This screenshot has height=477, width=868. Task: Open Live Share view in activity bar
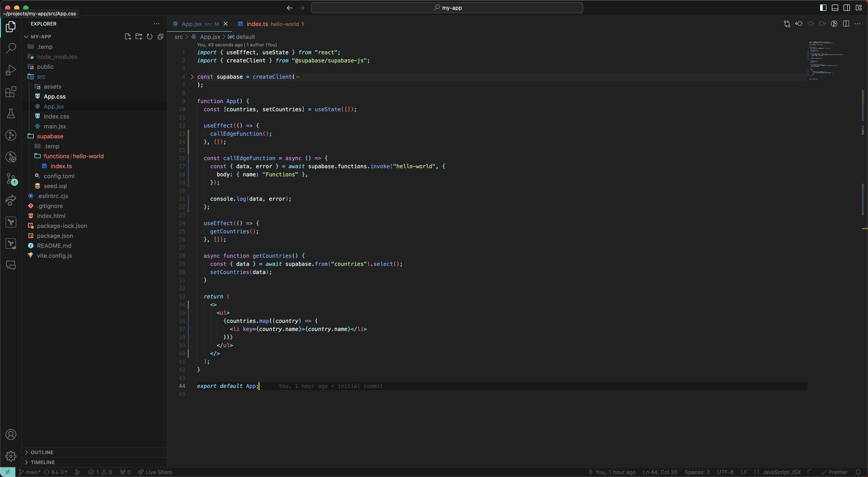[11, 200]
